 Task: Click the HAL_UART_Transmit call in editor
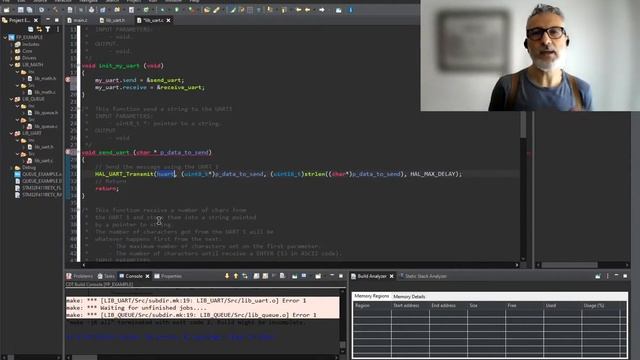tap(124, 174)
